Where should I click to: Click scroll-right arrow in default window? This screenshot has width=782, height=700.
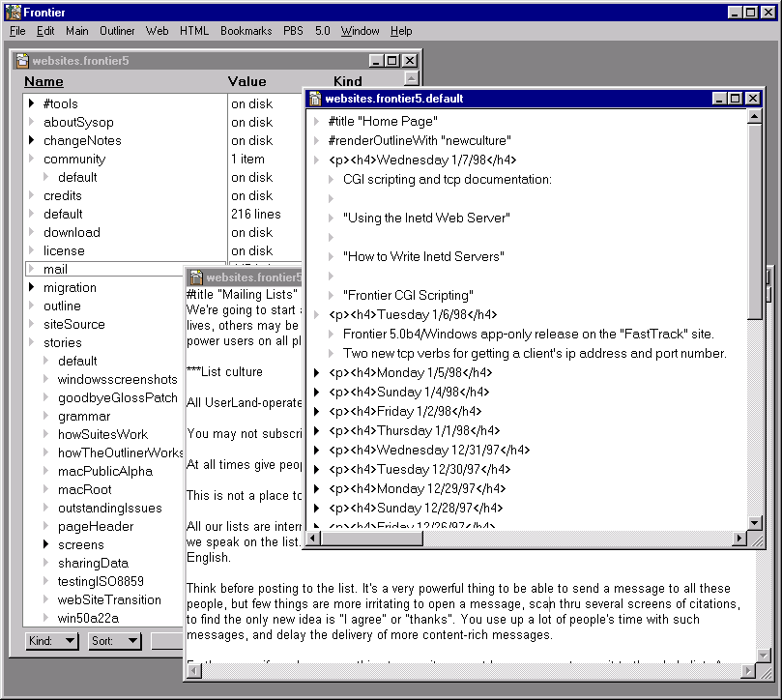tap(739, 539)
